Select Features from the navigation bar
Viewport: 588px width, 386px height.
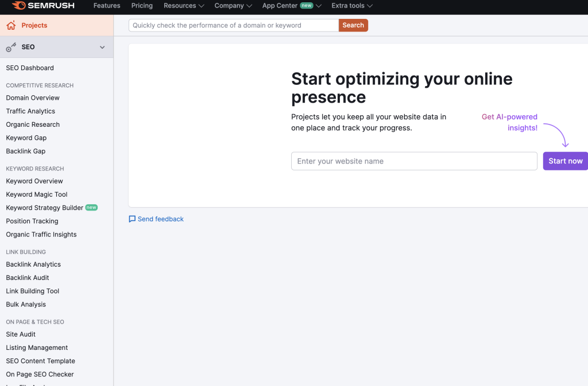click(107, 6)
